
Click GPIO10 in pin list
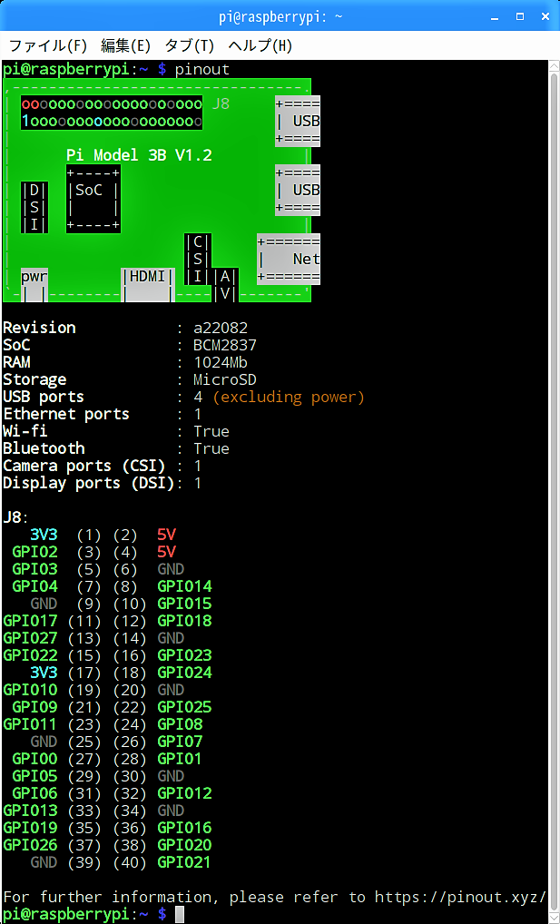click(x=30, y=690)
